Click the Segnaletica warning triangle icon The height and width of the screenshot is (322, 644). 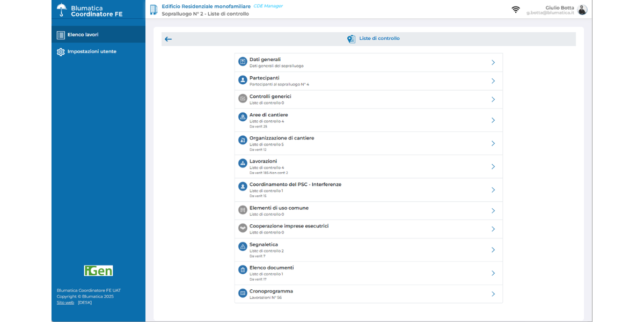point(243,247)
